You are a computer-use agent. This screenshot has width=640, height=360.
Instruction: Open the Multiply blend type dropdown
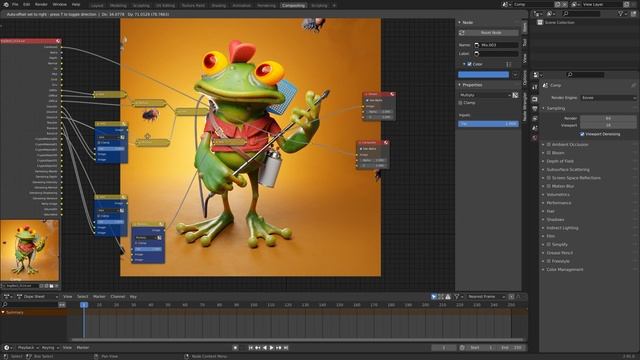pyautogui.click(x=485, y=95)
